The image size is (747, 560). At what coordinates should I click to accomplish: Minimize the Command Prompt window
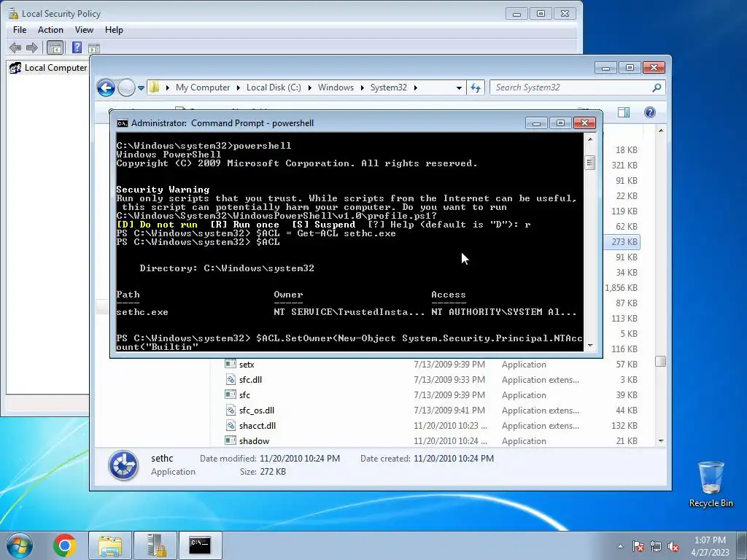[536, 123]
